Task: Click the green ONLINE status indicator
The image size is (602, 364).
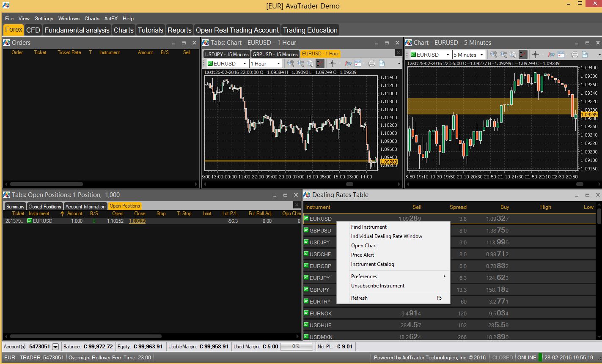Action: [x=540, y=357]
